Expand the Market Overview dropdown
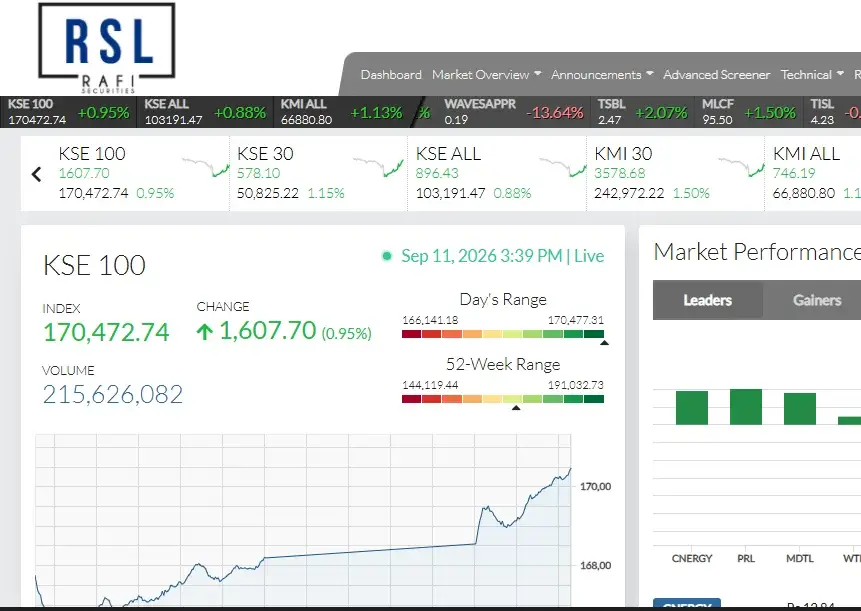Viewport: 861px width, 611px height. (487, 75)
